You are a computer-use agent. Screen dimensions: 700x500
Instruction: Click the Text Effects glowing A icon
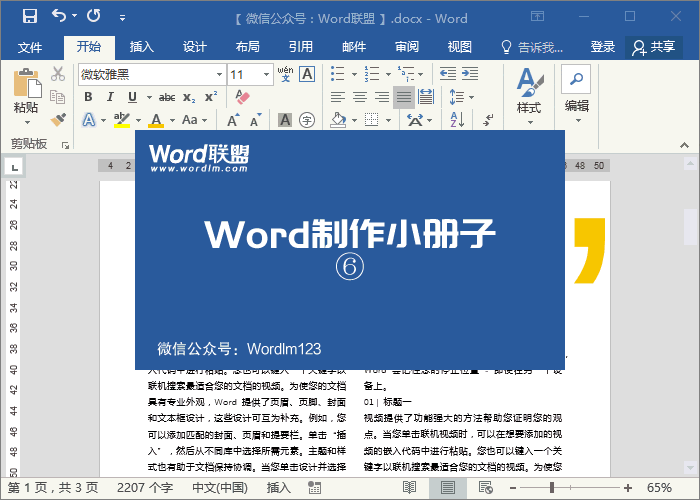click(89, 120)
